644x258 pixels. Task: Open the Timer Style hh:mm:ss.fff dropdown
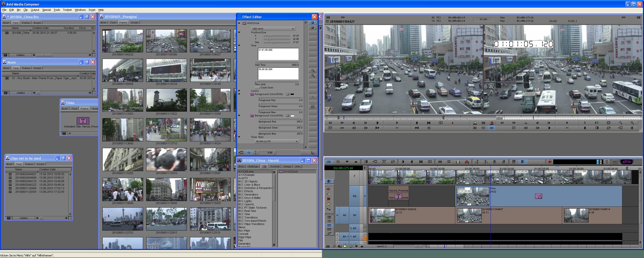coord(277,141)
